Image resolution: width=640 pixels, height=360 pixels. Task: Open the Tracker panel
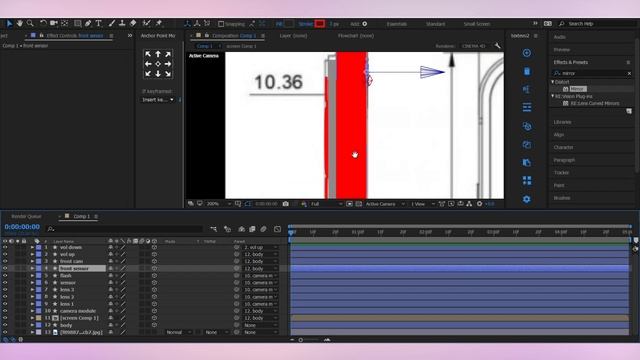point(561,173)
